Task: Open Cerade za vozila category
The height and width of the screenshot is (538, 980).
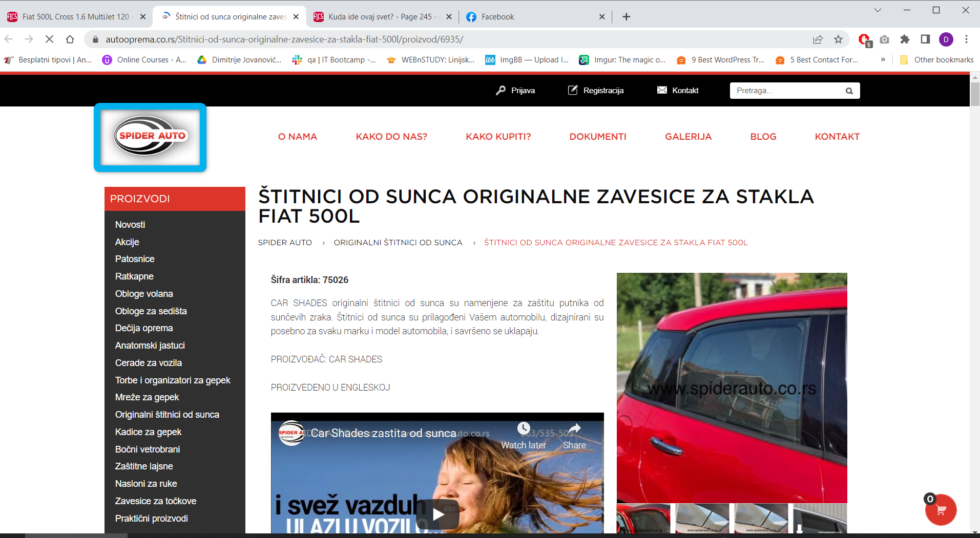Action: [149, 363]
